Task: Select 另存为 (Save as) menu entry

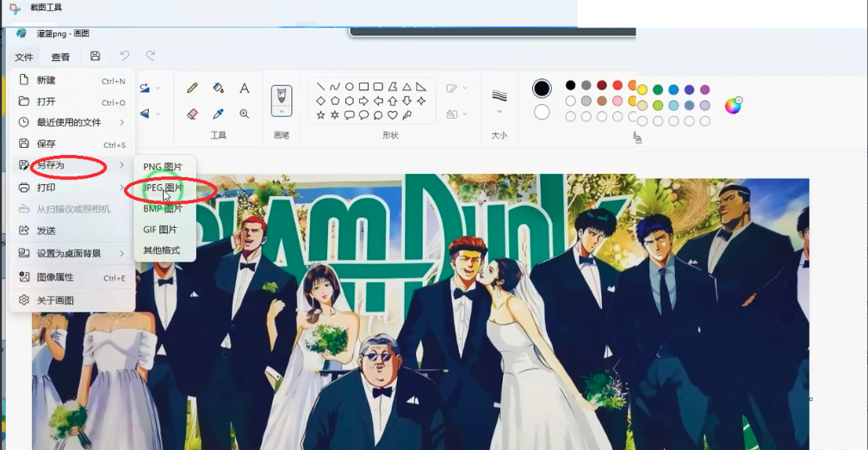Action: 72,164
